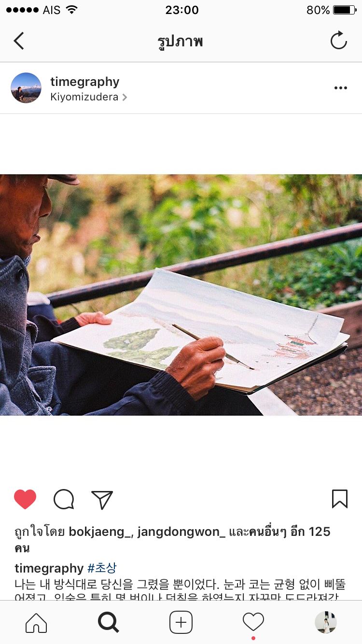
Task: Unlike the post via red heart
Action: (25, 499)
